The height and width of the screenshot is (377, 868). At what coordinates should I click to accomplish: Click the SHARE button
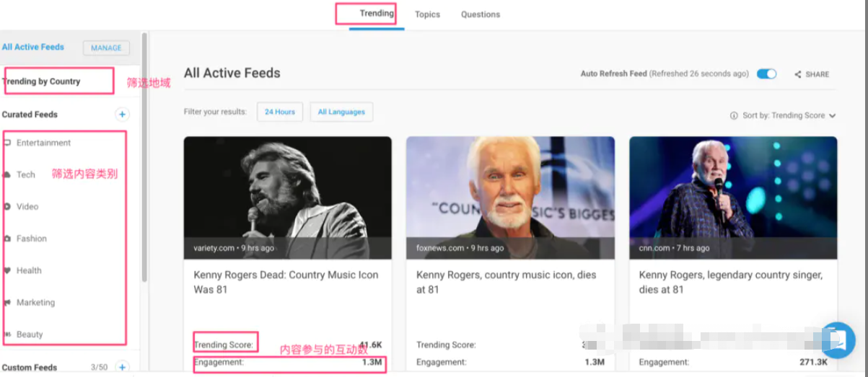[812, 74]
